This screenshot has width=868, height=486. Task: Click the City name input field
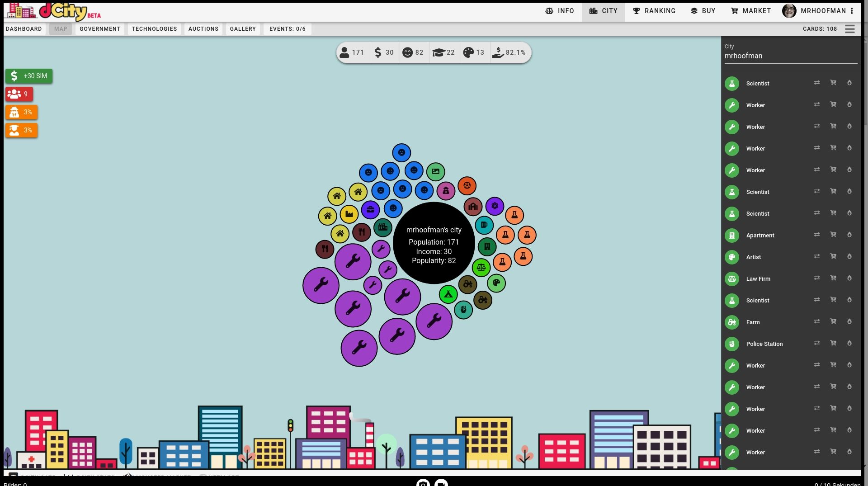click(790, 56)
